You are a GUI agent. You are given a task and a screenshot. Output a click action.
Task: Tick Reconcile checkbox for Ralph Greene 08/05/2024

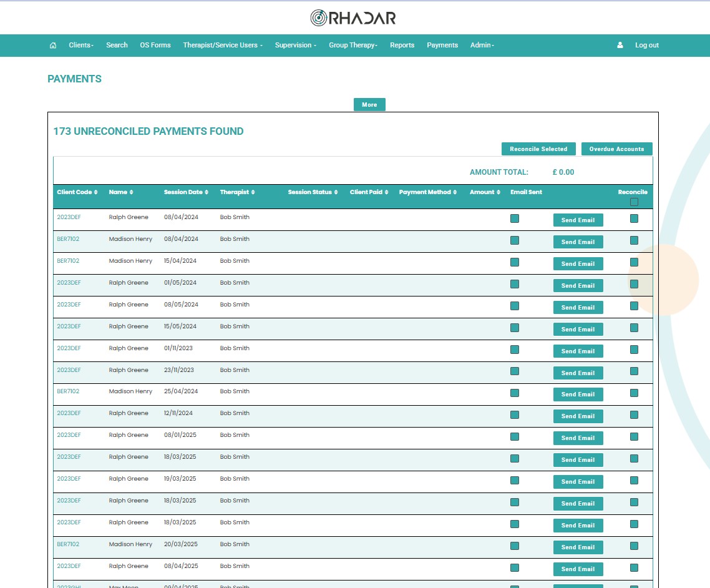coord(634,306)
